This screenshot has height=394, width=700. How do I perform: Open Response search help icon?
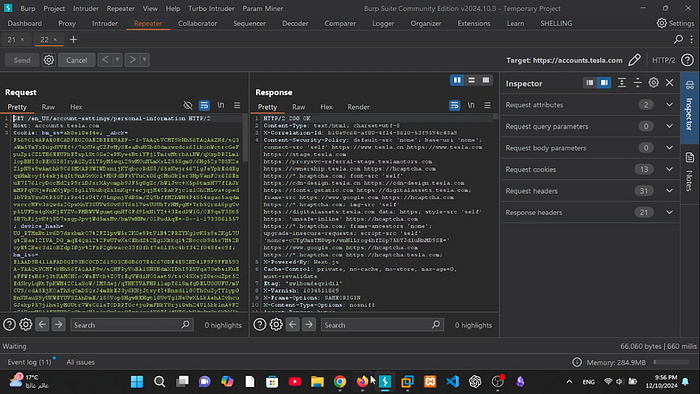pyautogui.click(x=260, y=324)
